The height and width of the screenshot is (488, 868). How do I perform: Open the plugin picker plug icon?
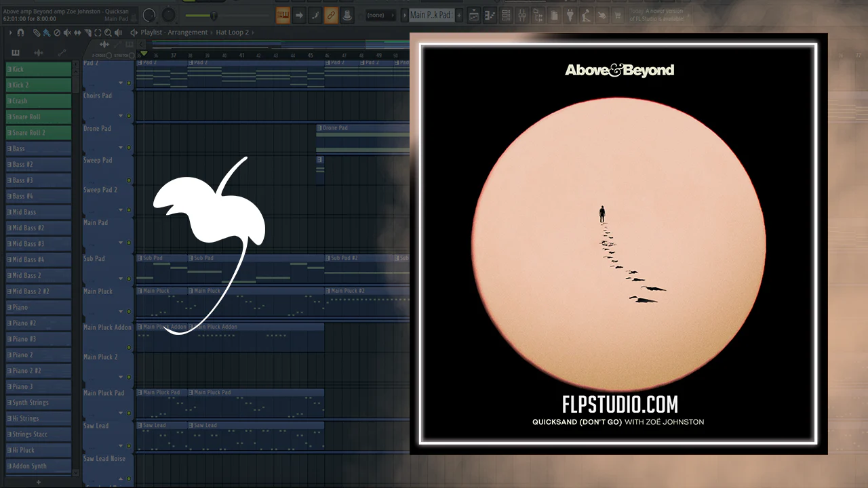(x=570, y=15)
